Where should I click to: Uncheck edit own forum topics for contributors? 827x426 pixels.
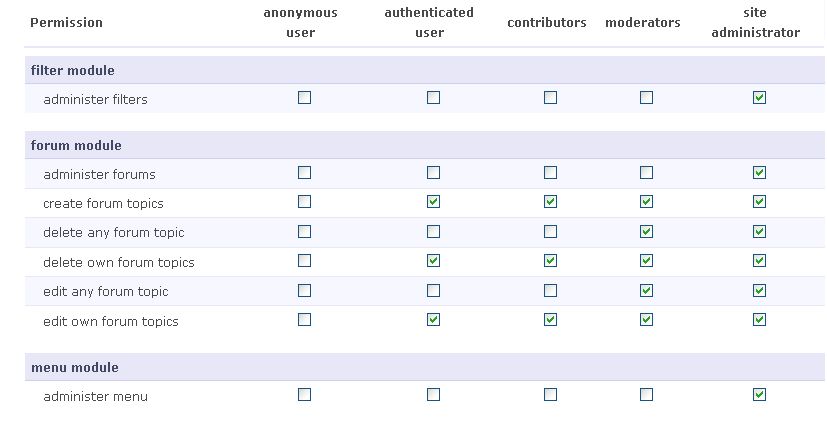[x=550, y=320]
